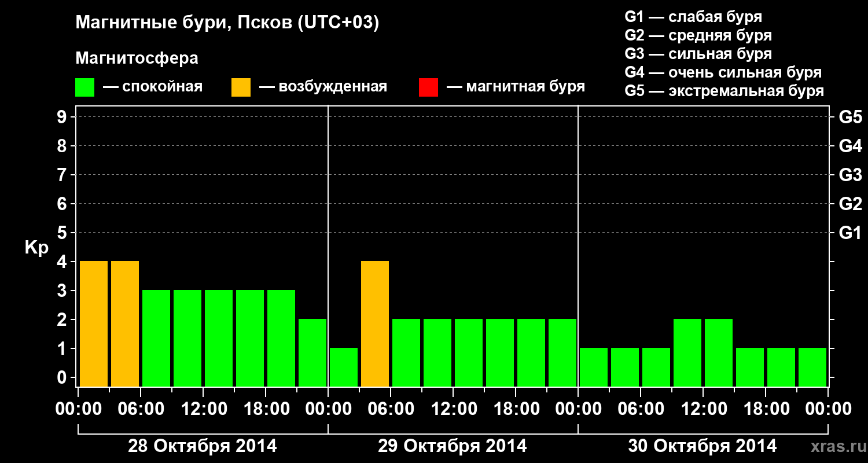Viewport: 868px width, 463px height.
Task: Click the first orange bar on 28 October (00:00–03:00)
Action: click(x=94, y=324)
